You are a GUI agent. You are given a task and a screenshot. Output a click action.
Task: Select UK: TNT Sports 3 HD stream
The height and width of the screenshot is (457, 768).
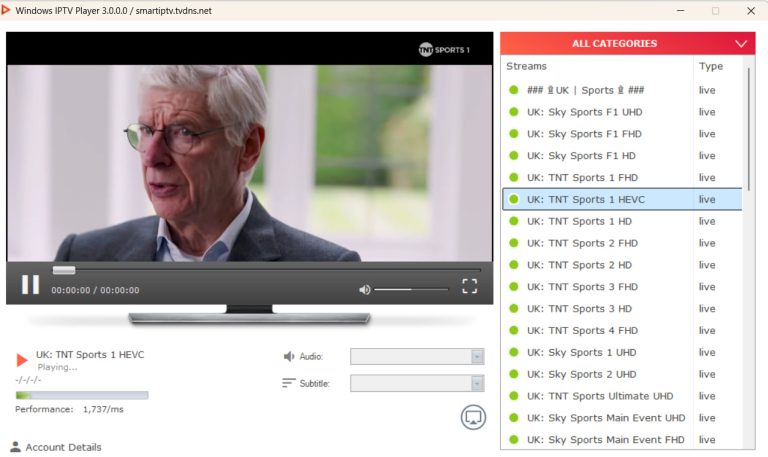[622, 309]
